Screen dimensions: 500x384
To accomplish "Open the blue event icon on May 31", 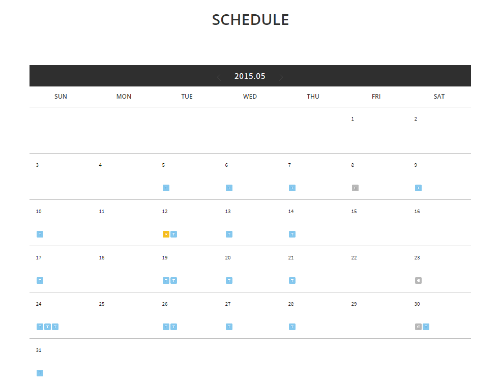I will coord(40,373).
